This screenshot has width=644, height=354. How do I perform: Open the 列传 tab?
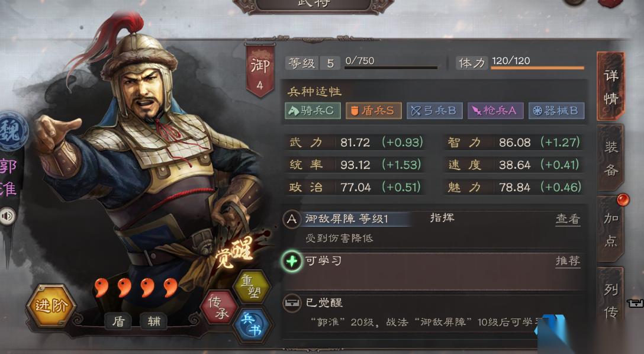(x=611, y=301)
